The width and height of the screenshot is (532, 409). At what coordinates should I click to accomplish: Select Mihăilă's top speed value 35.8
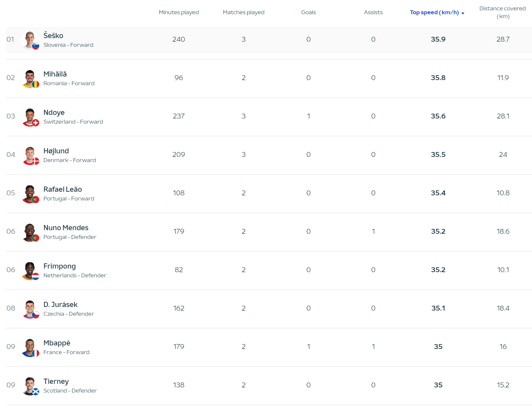tap(438, 78)
